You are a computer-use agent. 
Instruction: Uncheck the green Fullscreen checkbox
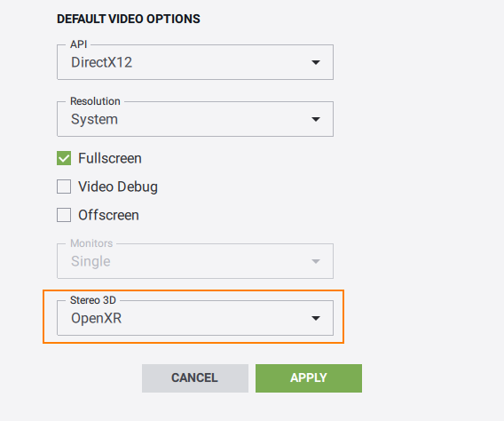point(64,158)
